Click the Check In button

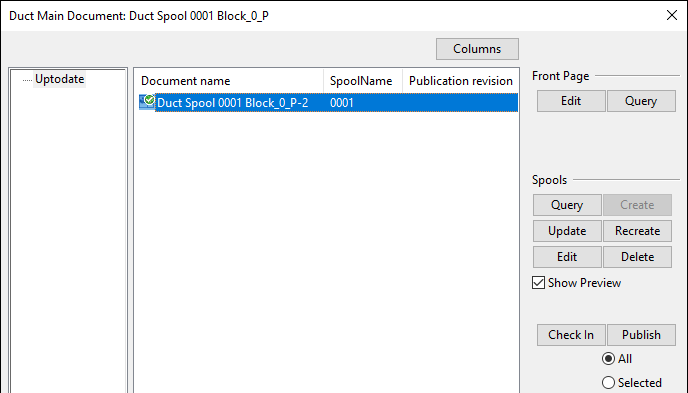point(571,335)
